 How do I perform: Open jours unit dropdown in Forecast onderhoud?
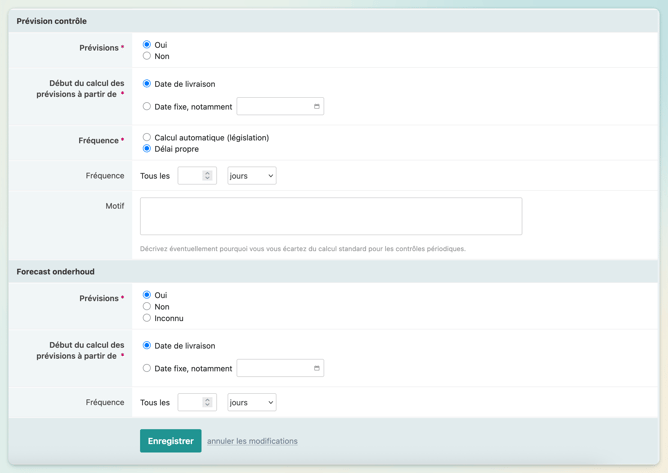251,403
